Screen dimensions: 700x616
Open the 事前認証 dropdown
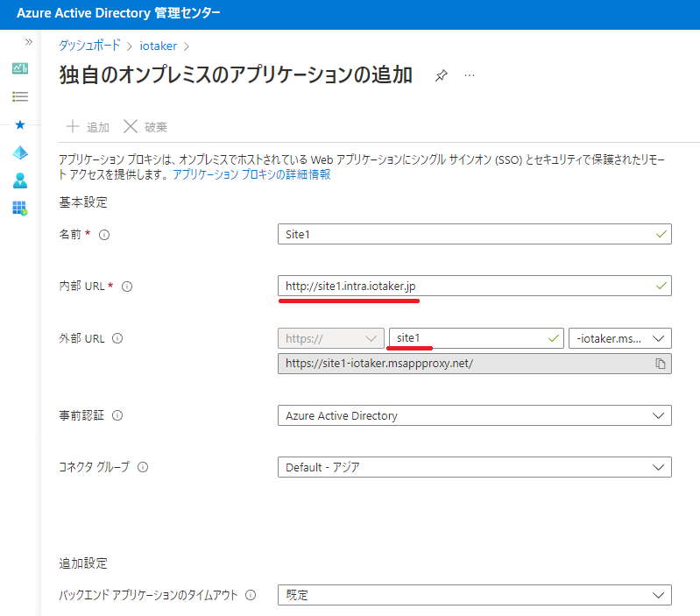474,415
